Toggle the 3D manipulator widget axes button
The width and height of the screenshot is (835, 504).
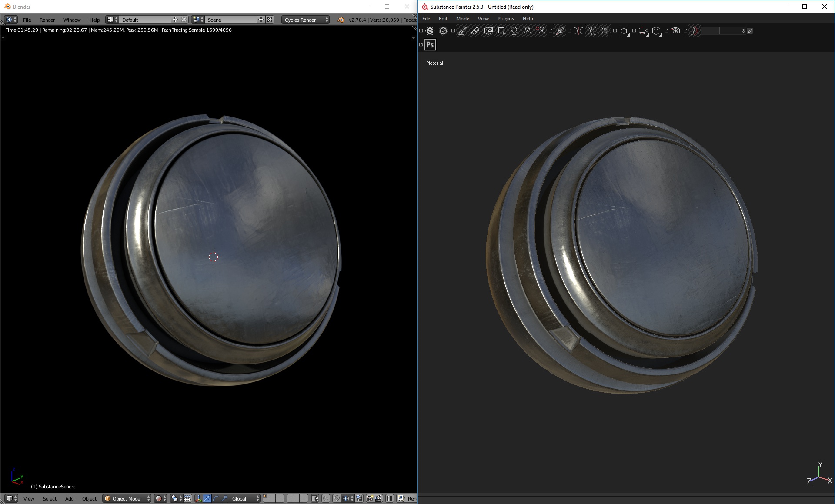tap(199, 498)
